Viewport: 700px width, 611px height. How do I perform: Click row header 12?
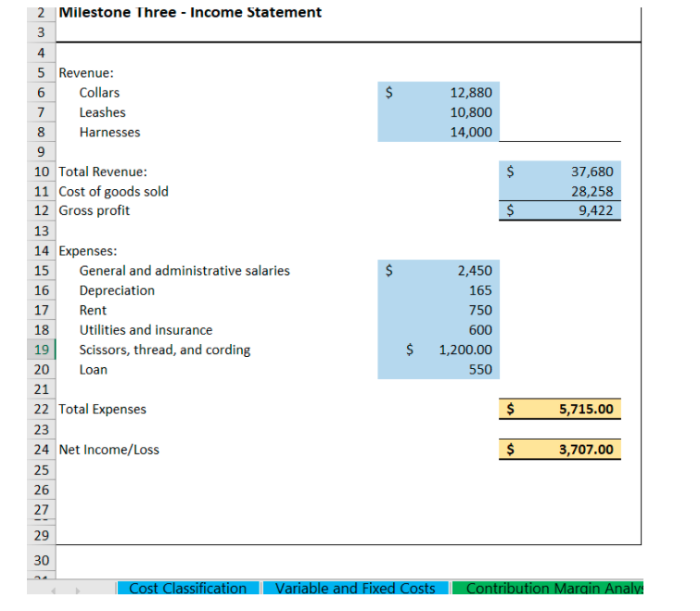point(41,210)
